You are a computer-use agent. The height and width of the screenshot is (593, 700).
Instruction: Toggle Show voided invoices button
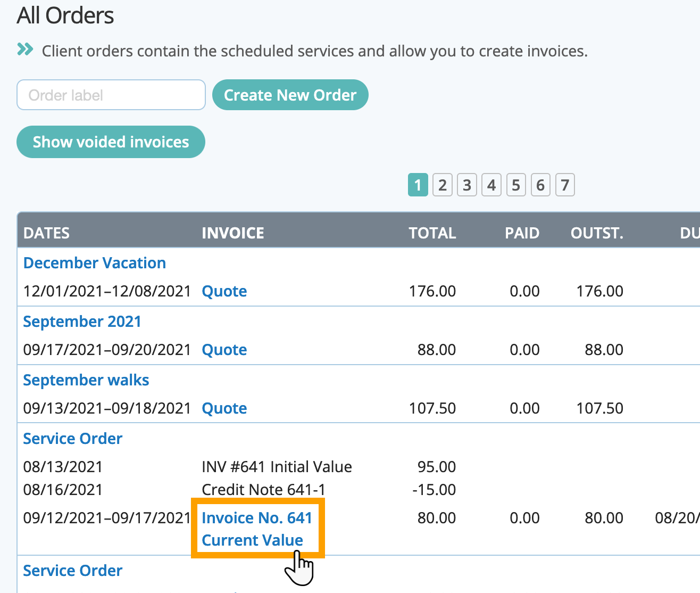pyautogui.click(x=111, y=142)
